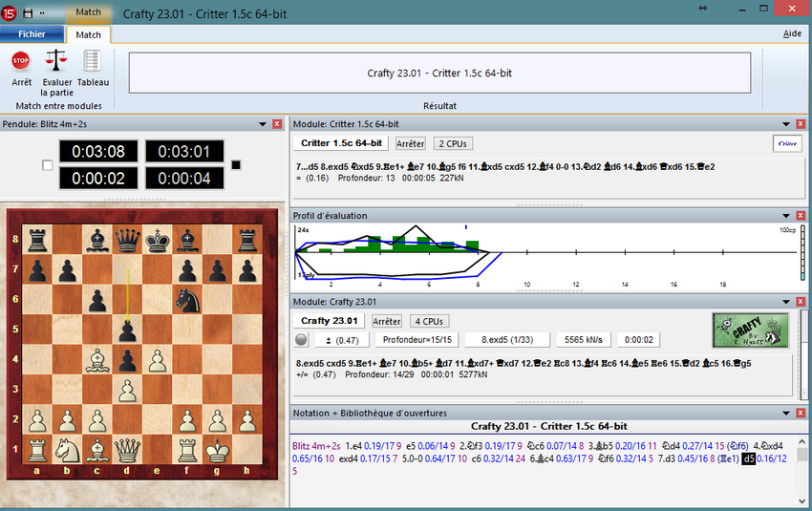Click the 4 CPUs button
Screen dimensions: 812x511
pyautogui.click(x=429, y=322)
